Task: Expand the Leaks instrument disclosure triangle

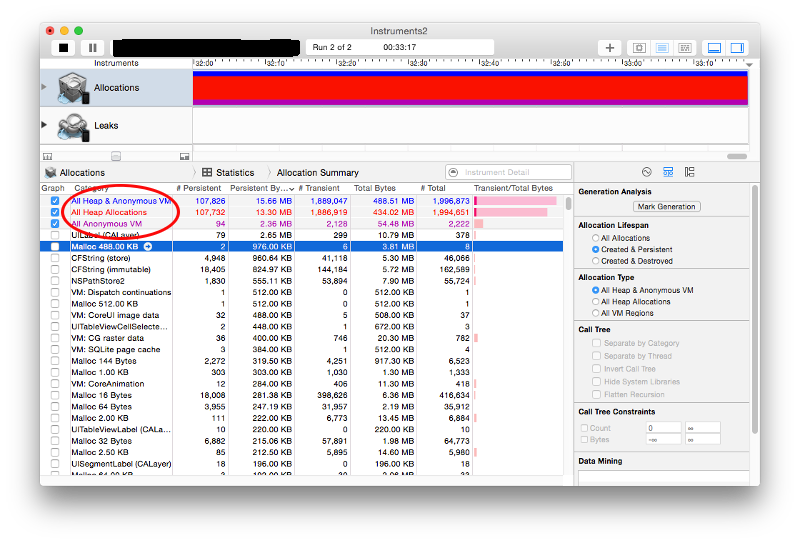Action: click(x=44, y=125)
